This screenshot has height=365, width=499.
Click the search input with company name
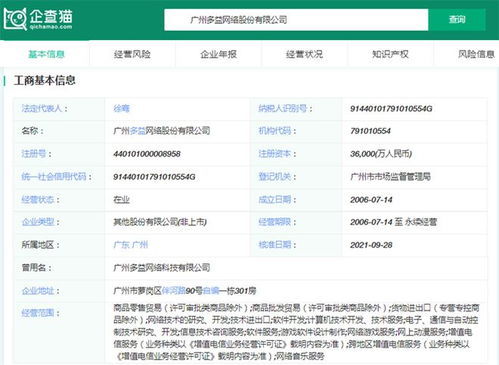coord(296,20)
